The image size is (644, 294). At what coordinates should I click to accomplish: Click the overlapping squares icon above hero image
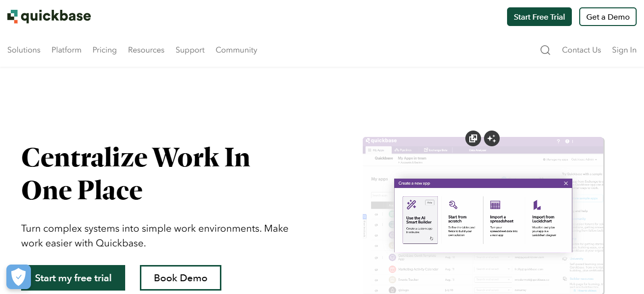pos(473,138)
